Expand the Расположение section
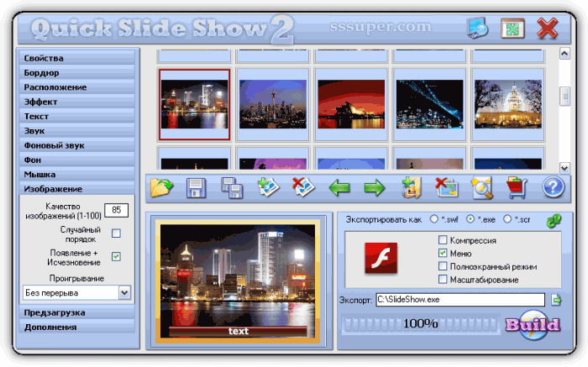This screenshot has height=367, width=588. [x=77, y=87]
